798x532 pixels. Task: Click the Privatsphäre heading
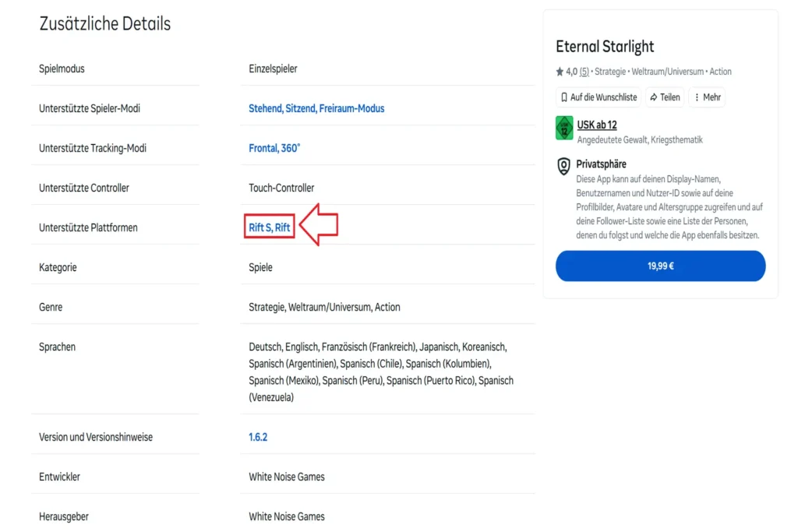point(601,164)
